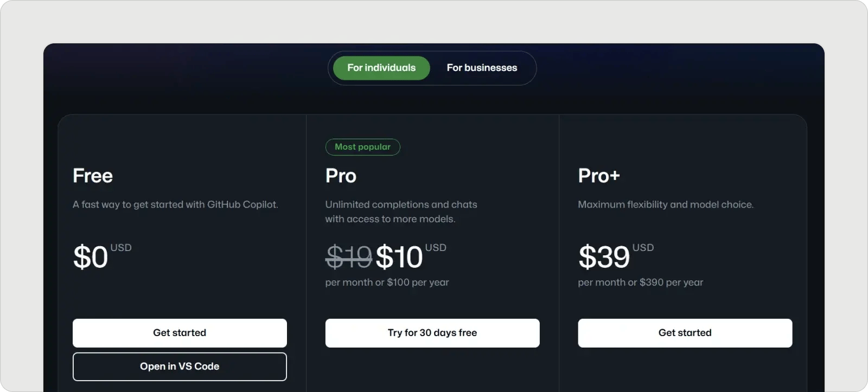Select the Free plan heading

[93, 176]
